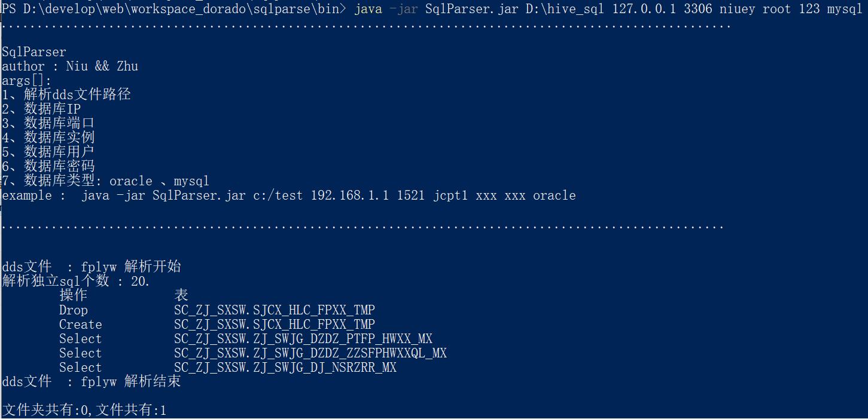Click the example command line text
868x419 pixels.
pyautogui.click(x=289, y=195)
